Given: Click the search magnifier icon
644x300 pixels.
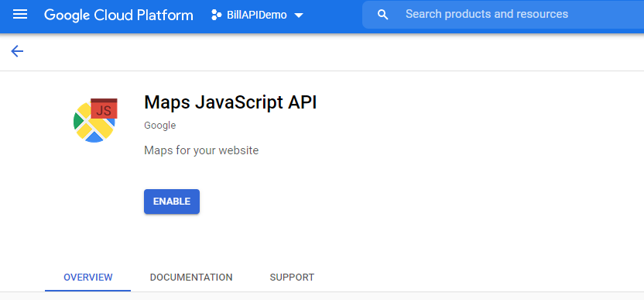Looking at the screenshot, I should 383,15.
